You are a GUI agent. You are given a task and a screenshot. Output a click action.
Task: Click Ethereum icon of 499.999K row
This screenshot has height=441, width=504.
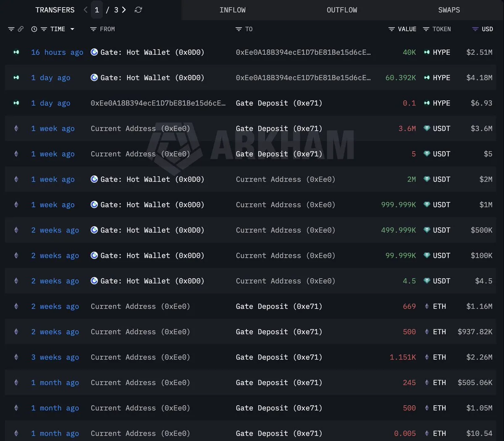16,230
